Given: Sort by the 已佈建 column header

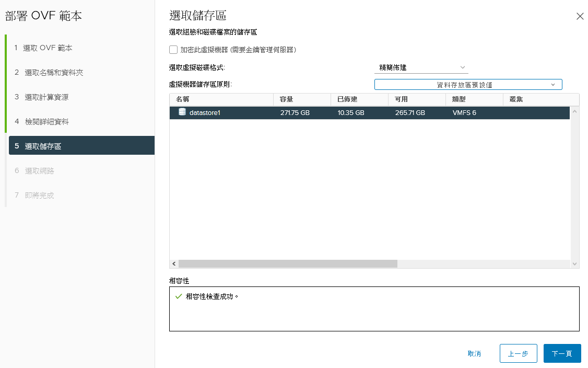Looking at the screenshot, I should click(359, 99).
